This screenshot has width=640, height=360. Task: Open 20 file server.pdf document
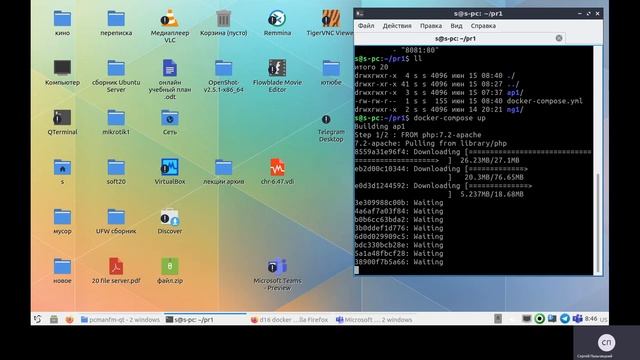(x=116, y=267)
